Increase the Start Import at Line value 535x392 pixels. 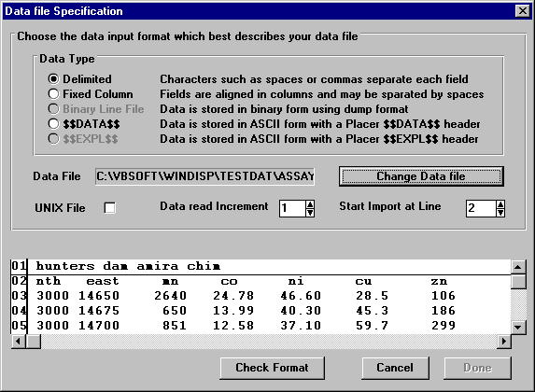500,204
